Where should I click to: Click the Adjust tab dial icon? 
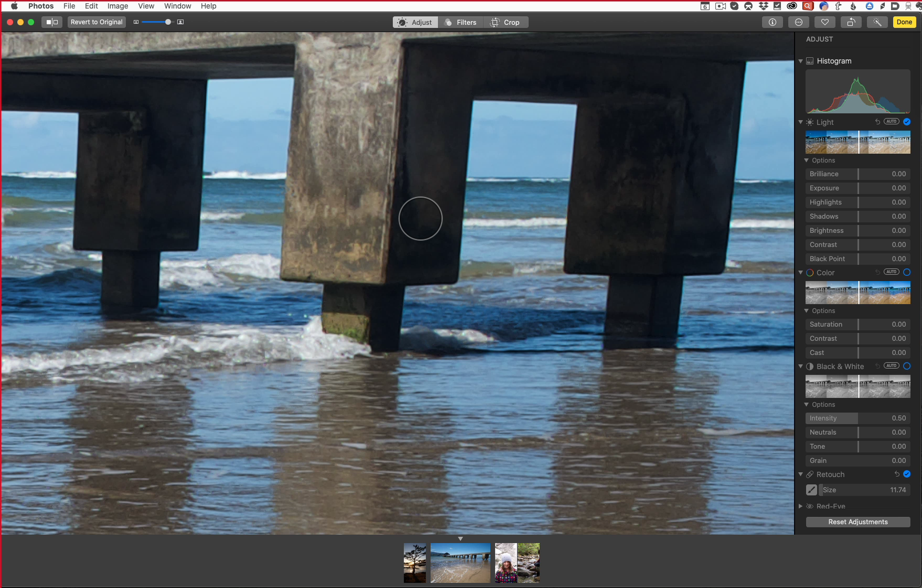point(402,22)
